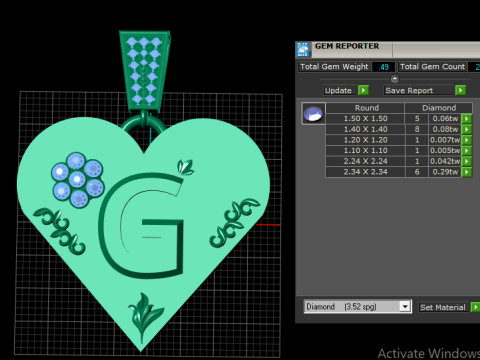Select the 1.50 X 1.50 size cell

coord(365,119)
